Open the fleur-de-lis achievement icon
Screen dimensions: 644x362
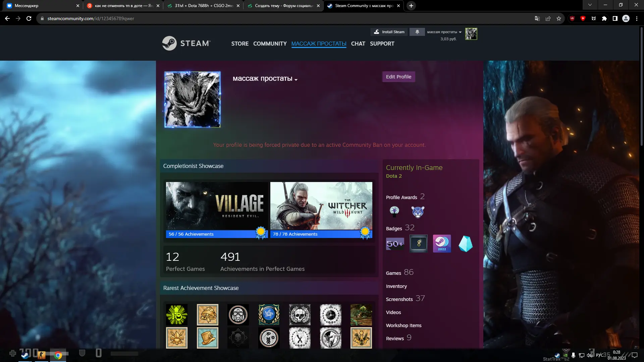pyautogui.click(x=177, y=338)
